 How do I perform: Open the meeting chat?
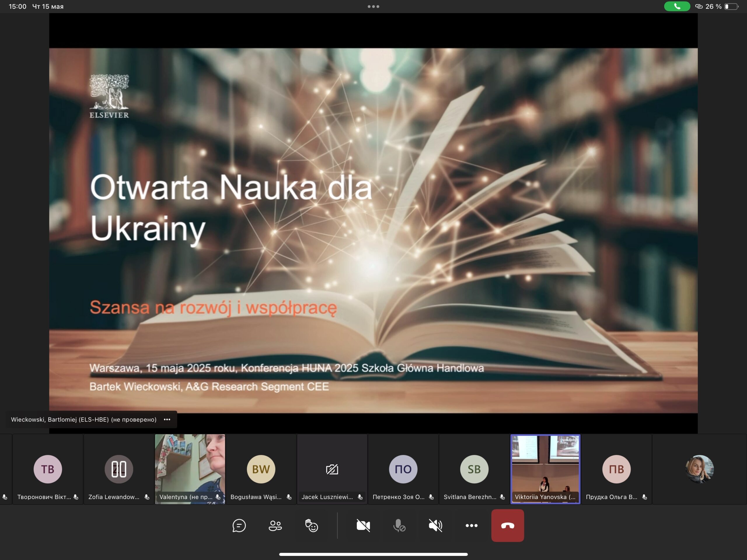coord(239,525)
